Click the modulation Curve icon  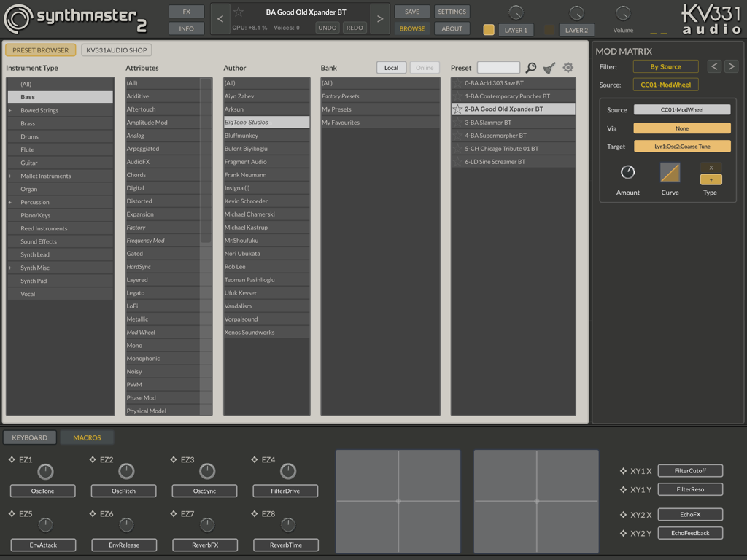point(669,173)
